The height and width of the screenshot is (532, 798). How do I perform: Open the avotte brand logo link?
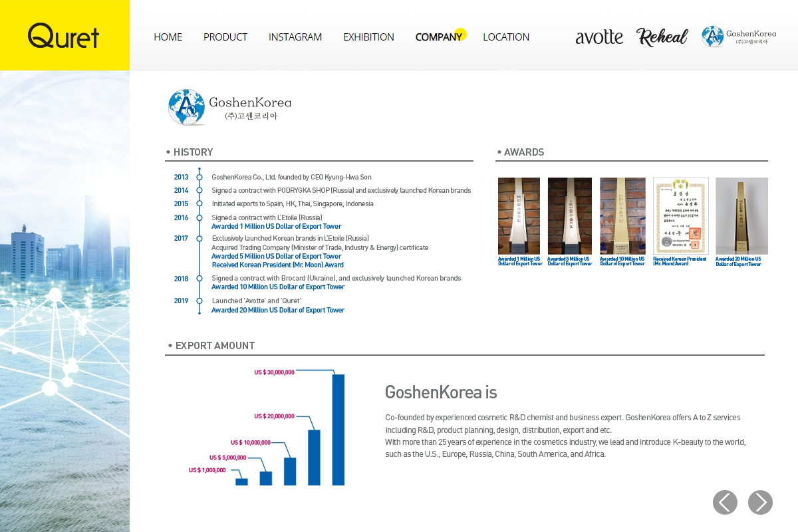point(599,37)
